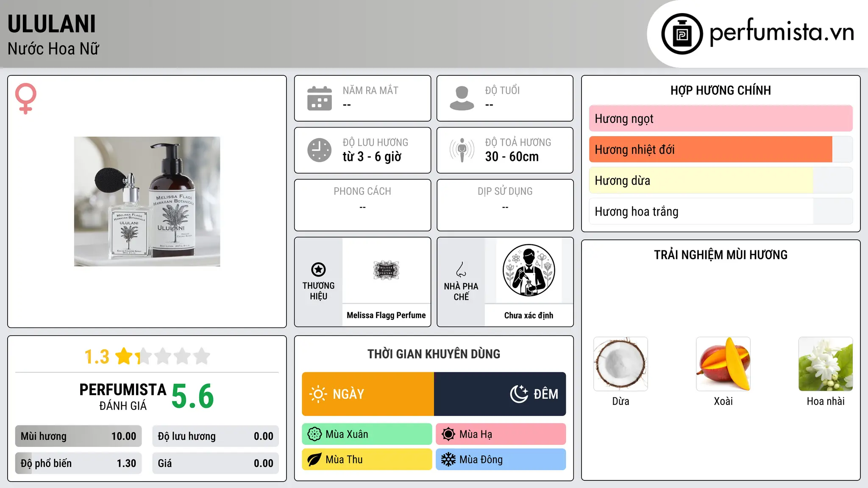This screenshot has height=488, width=868.
Task: Click the Hương ngọt accord bar
Action: click(x=721, y=119)
